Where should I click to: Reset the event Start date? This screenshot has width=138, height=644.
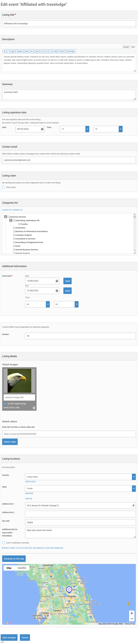67,281
